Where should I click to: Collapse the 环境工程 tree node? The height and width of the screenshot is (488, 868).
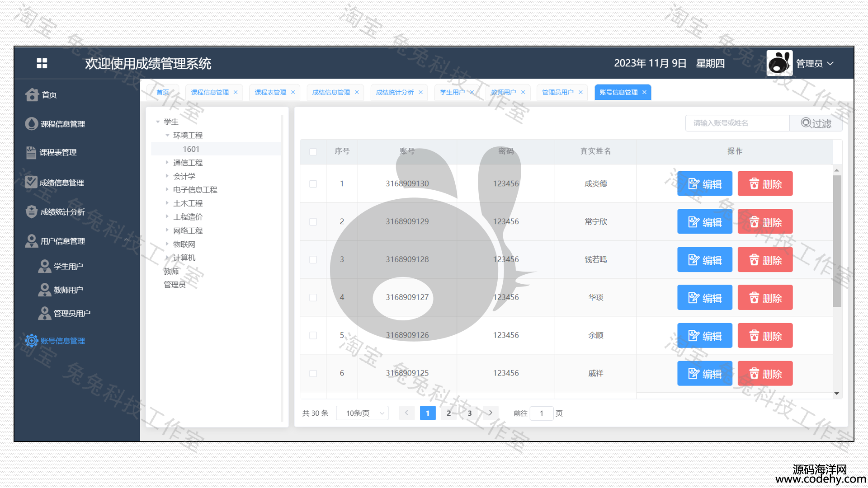[x=167, y=136]
